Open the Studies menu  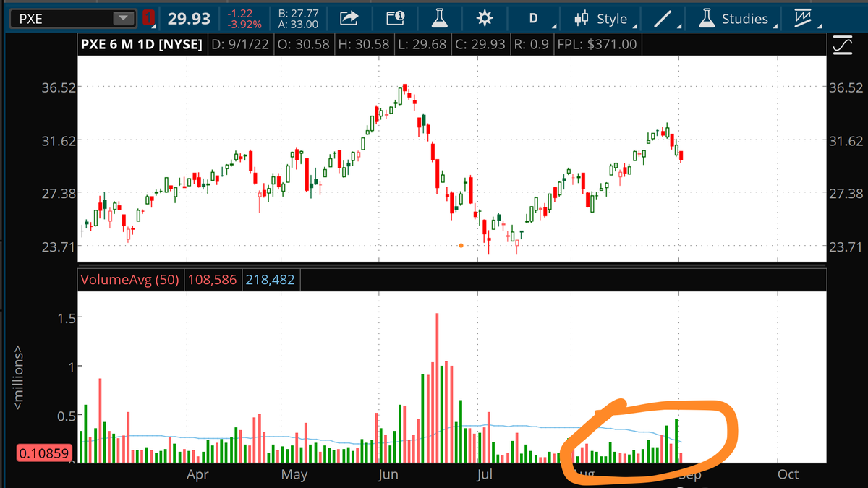tap(739, 19)
